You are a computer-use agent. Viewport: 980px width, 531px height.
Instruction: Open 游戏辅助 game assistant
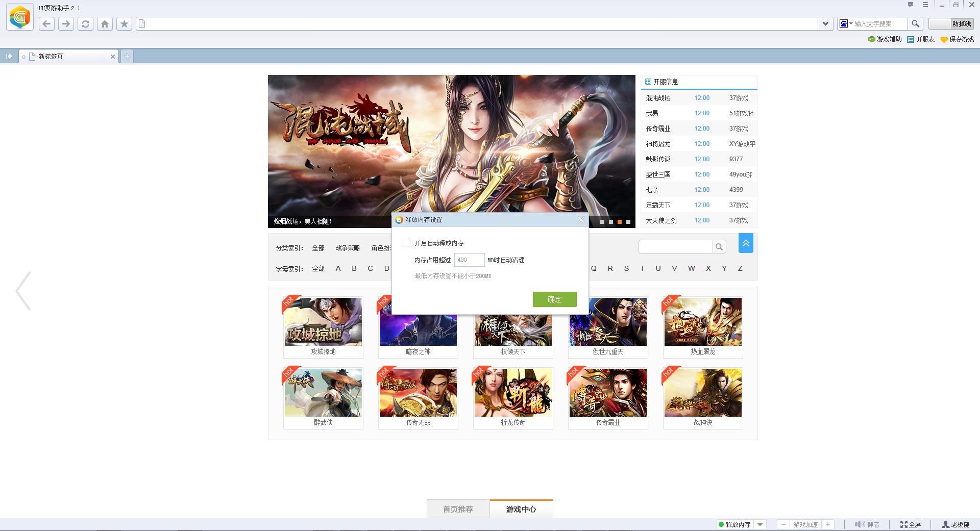tap(885, 39)
